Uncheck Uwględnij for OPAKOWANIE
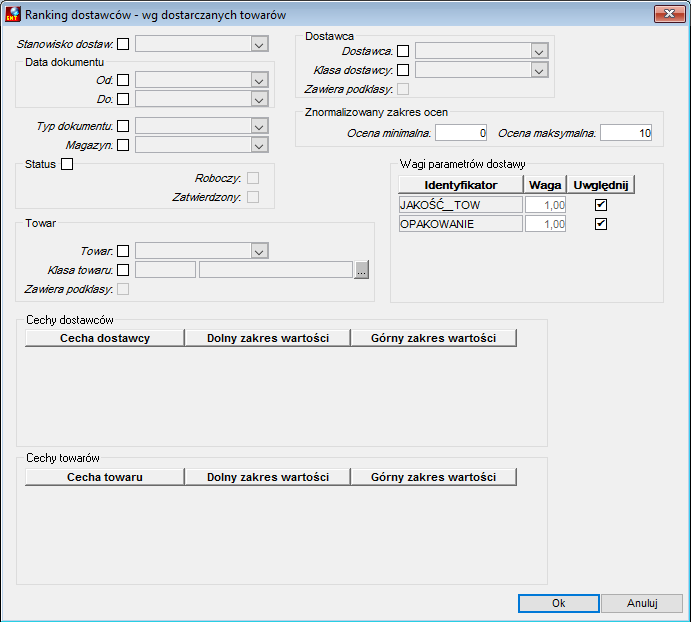 [x=601, y=224]
